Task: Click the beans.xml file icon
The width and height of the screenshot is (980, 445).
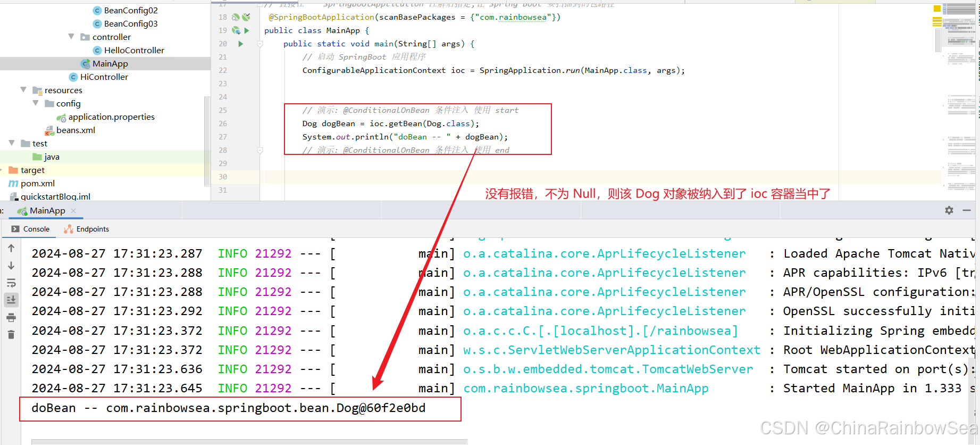Action: tap(49, 130)
